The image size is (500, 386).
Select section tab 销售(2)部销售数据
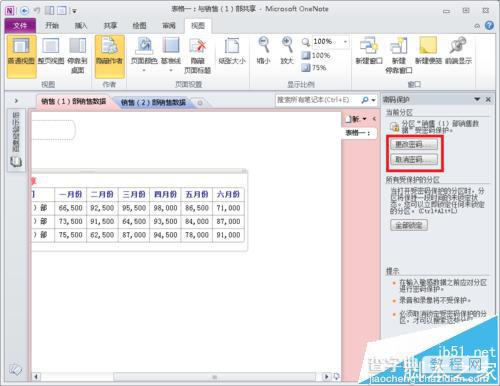click(x=153, y=102)
